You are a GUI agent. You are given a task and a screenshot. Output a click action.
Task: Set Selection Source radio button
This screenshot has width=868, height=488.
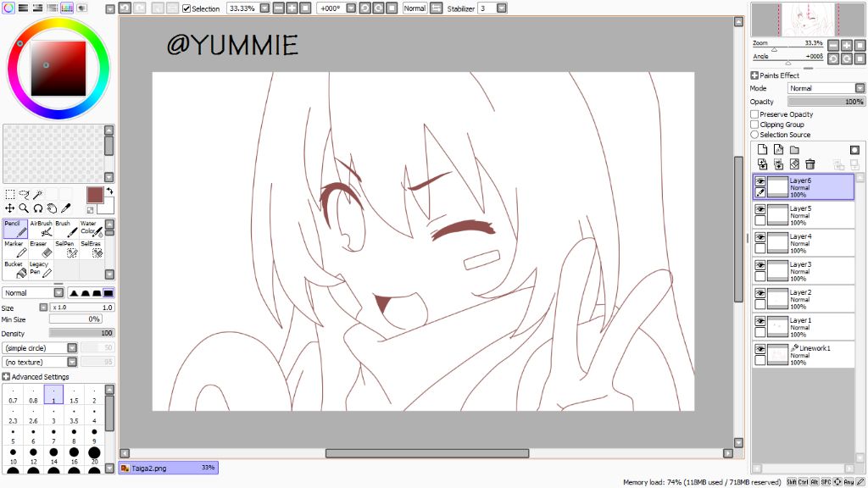754,134
